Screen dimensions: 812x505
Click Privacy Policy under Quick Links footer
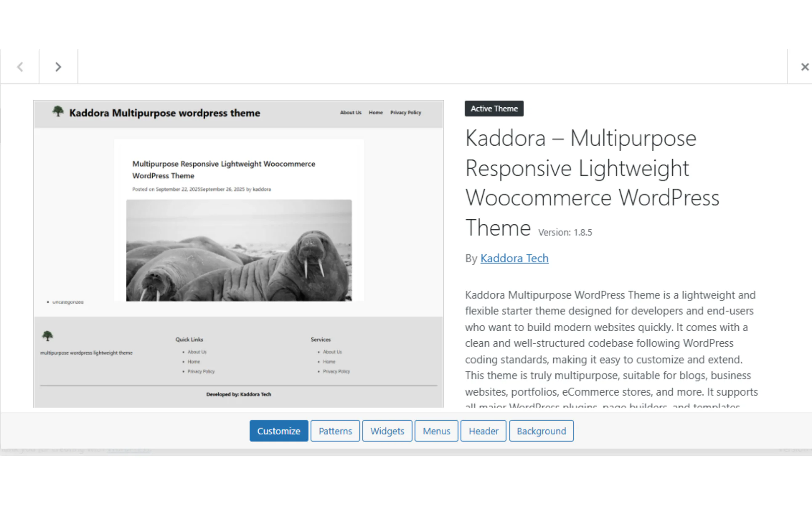[x=201, y=371]
